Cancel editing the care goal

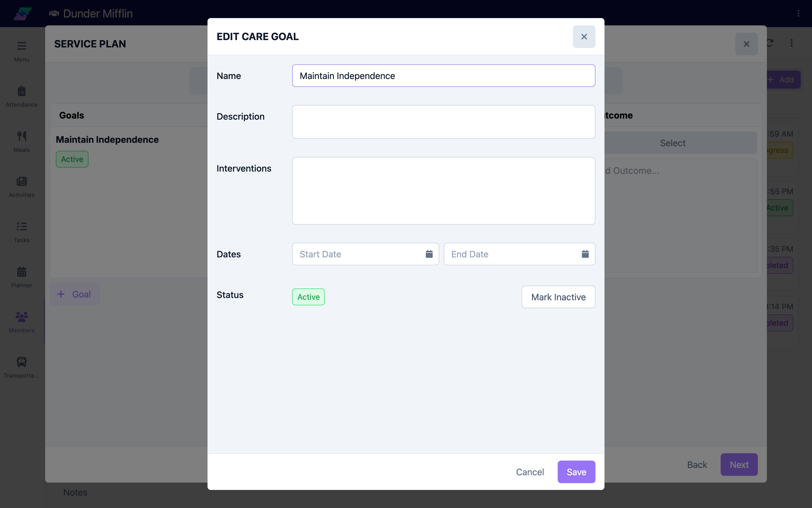pos(530,472)
